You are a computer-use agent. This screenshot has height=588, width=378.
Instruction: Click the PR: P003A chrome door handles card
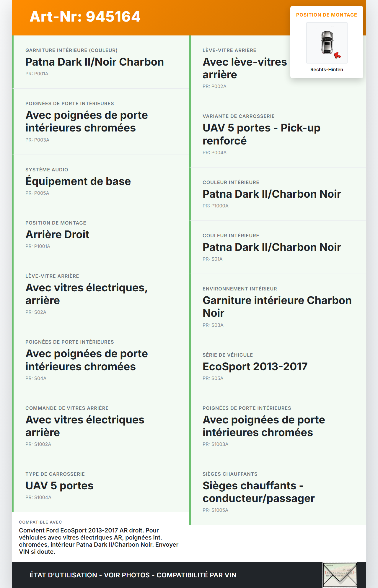(x=100, y=122)
